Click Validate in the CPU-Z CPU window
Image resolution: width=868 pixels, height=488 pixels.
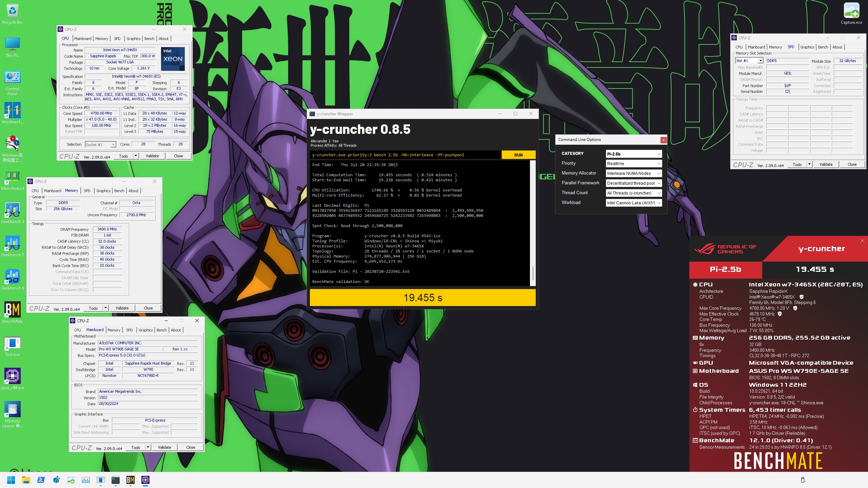pos(152,156)
